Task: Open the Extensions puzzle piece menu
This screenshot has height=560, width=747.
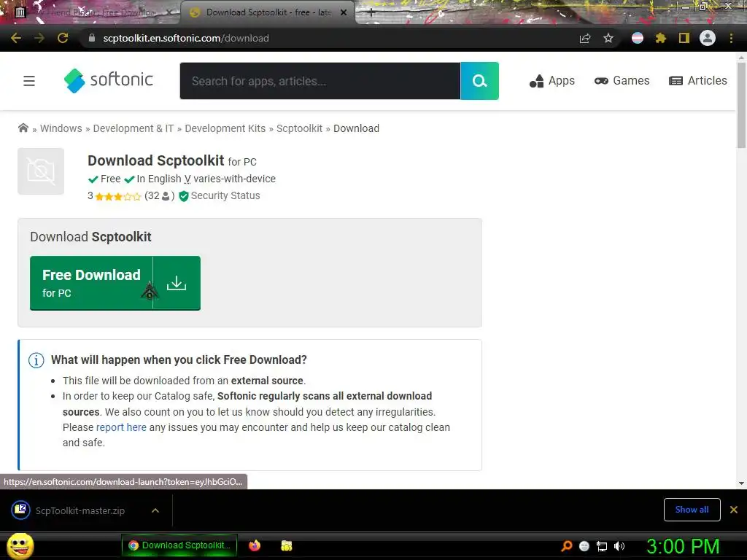Action: click(x=660, y=38)
